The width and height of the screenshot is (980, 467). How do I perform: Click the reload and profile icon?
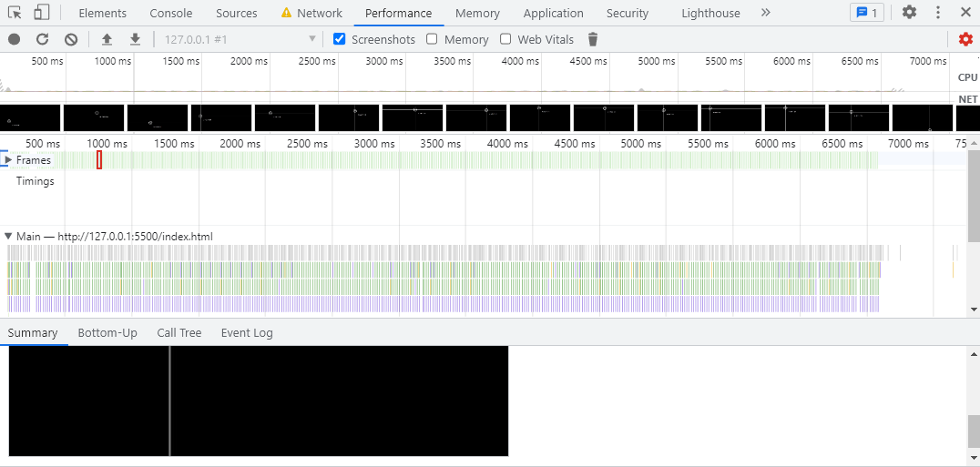pos(42,39)
